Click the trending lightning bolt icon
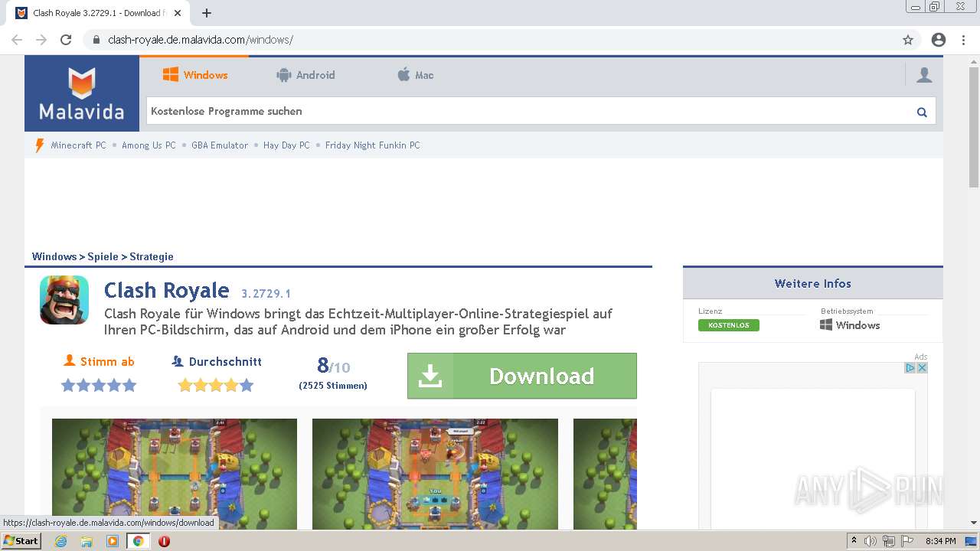This screenshot has width=980, height=551. point(40,145)
